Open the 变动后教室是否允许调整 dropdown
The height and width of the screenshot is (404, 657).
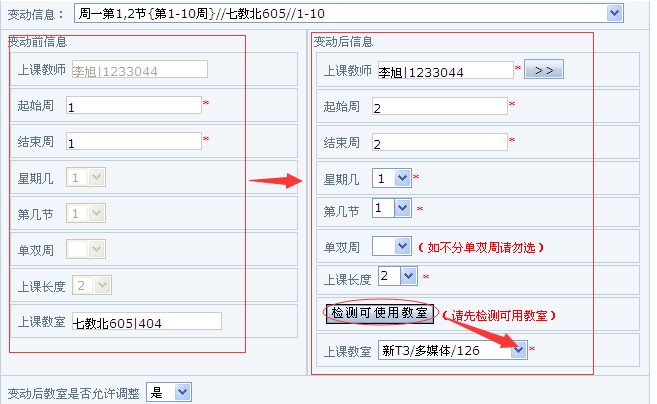pos(169,392)
